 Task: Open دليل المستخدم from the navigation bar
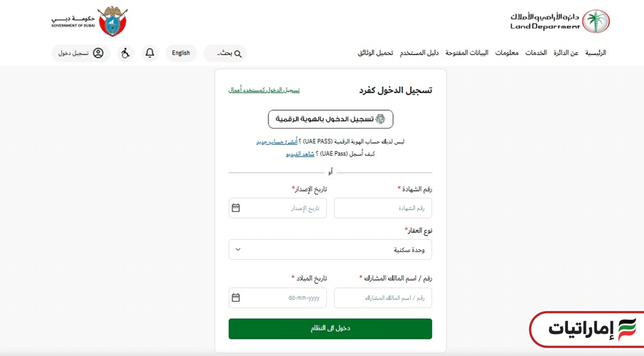point(419,52)
